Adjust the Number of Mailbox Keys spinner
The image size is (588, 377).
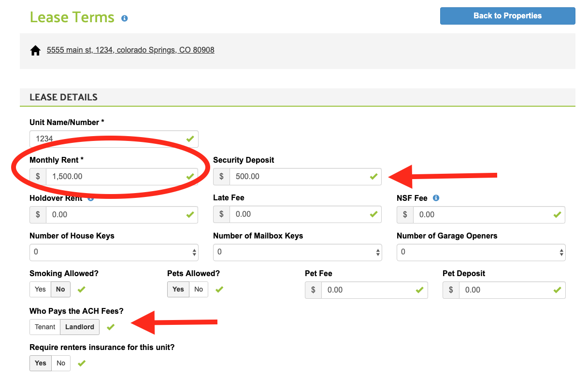pyautogui.click(x=378, y=252)
